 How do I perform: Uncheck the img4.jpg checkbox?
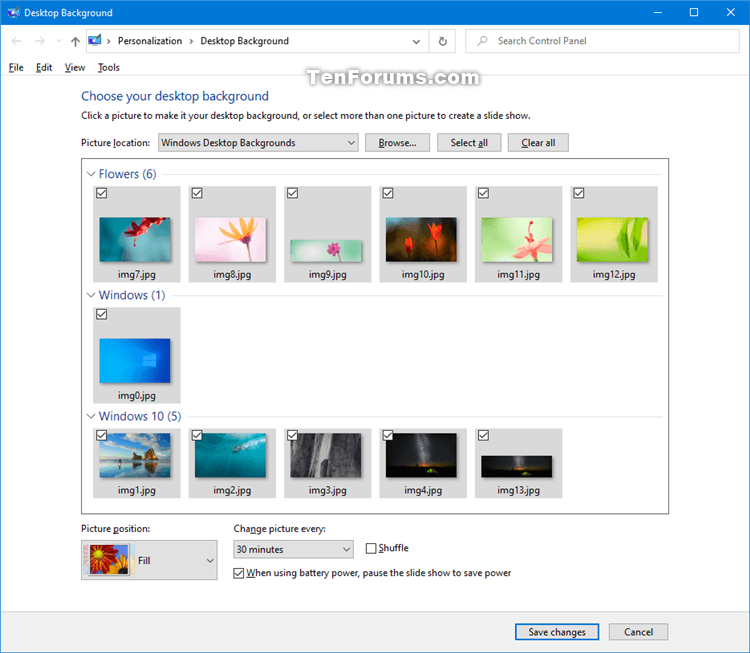pyautogui.click(x=388, y=435)
